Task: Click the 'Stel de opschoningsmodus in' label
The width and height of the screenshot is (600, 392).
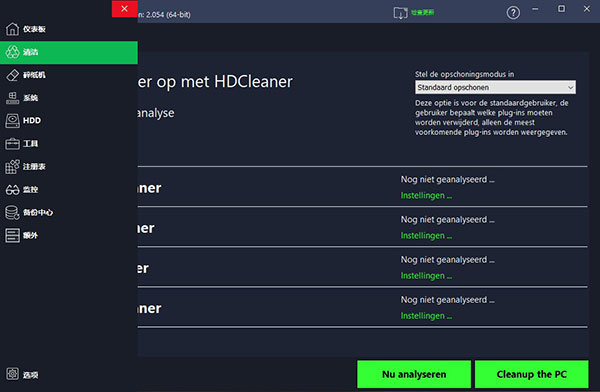Action: [x=465, y=74]
